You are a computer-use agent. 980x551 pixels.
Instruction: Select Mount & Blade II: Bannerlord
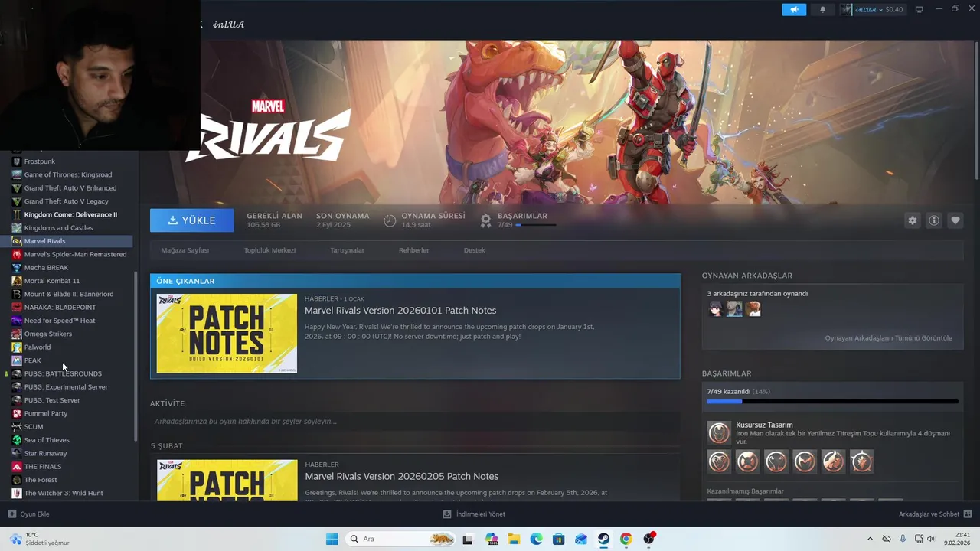[69, 294]
